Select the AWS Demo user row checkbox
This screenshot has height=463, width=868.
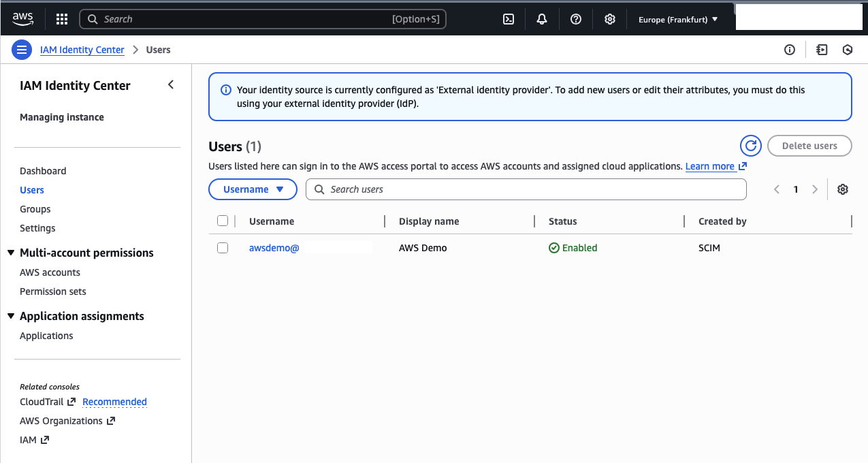tap(223, 247)
